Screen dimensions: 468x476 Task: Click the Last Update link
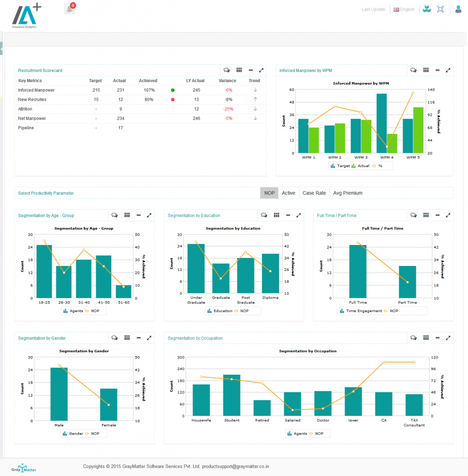pyautogui.click(x=373, y=9)
